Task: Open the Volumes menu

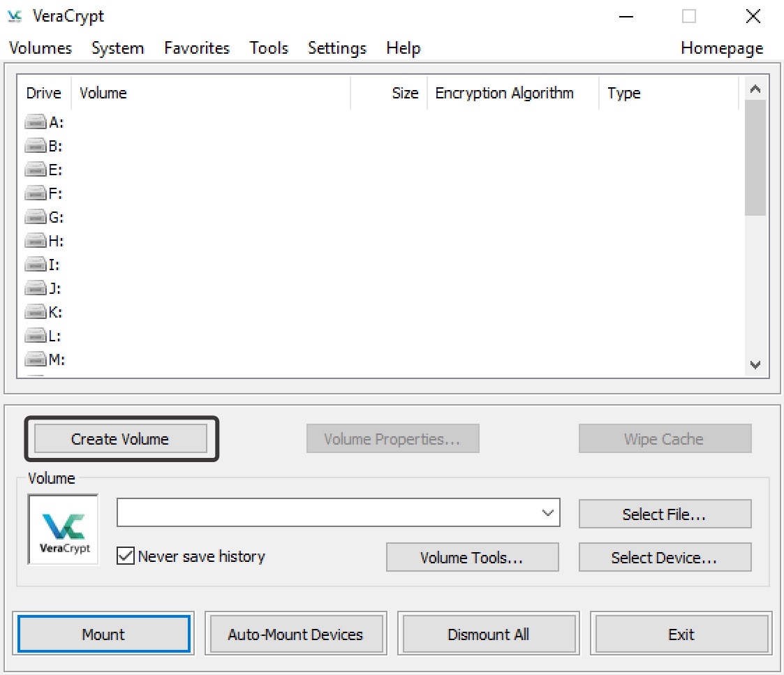Action: click(40, 48)
